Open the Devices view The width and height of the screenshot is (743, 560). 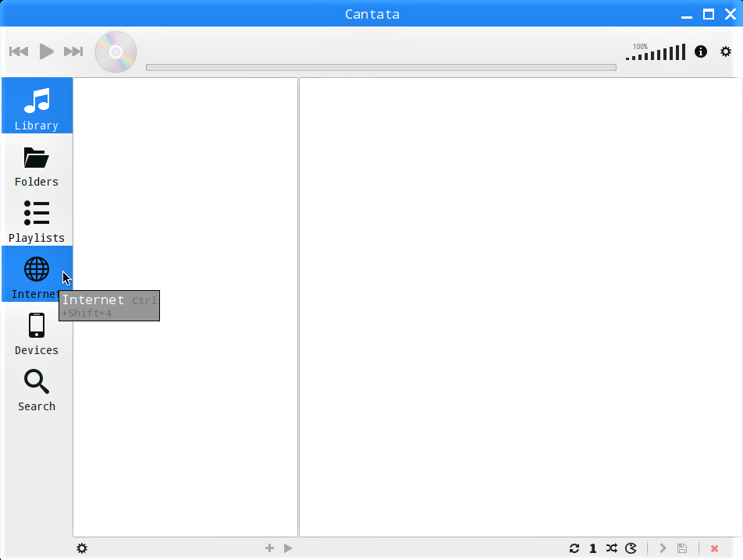click(37, 330)
